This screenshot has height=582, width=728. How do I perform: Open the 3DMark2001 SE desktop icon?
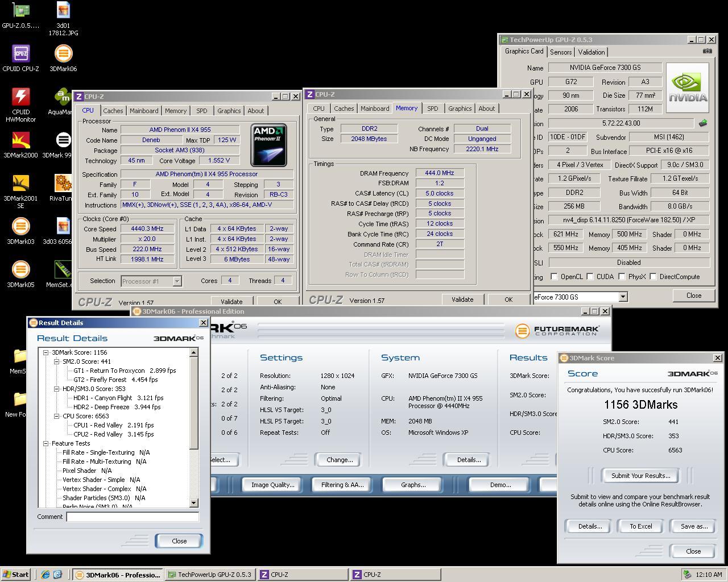(20, 183)
